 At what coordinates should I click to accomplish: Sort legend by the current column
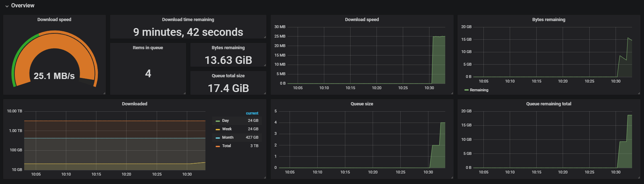pyautogui.click(x=252, y=113)
